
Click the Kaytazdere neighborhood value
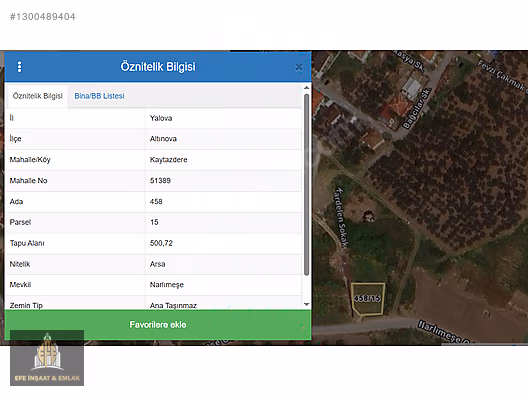click(168, 160)
